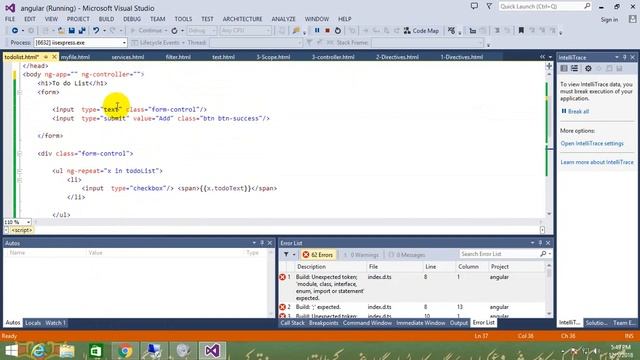
Task: Click the IntelliTrace first view icon
Action: click(x=564, y=69)
